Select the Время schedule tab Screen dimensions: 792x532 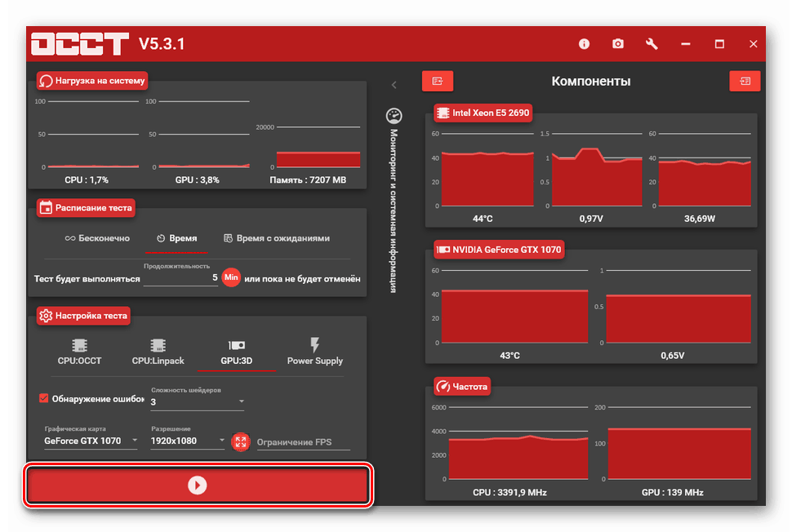click(176, 238)
